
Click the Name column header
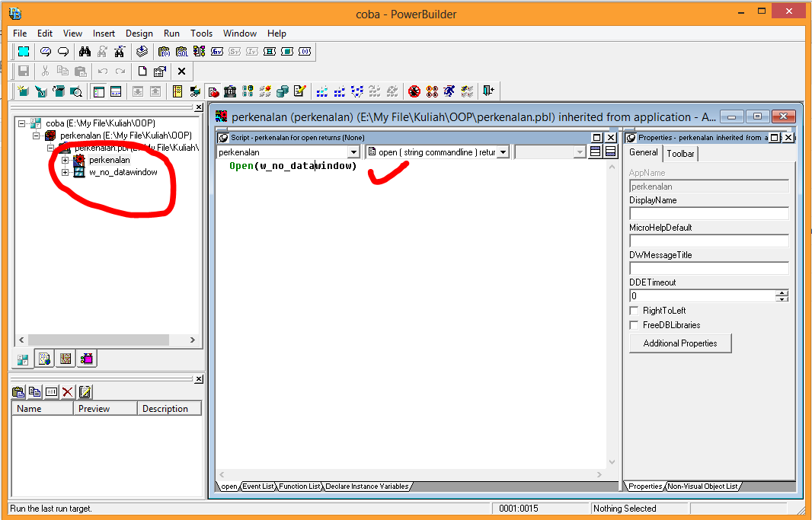coord(43,409)
